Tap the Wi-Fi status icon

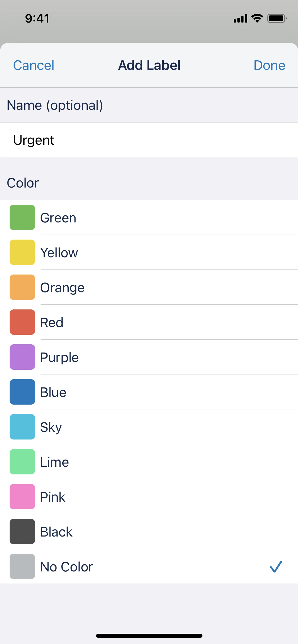257,18
